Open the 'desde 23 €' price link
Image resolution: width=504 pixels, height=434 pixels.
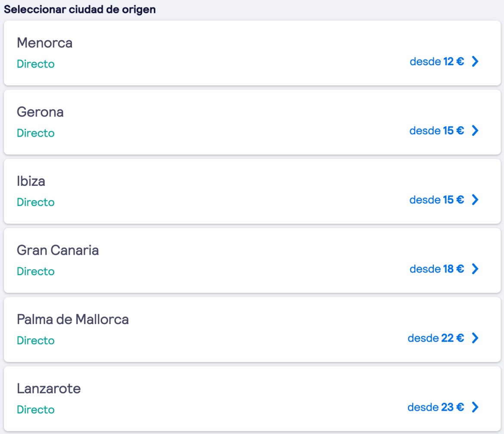pyautogui.click(x=436, y=407)
